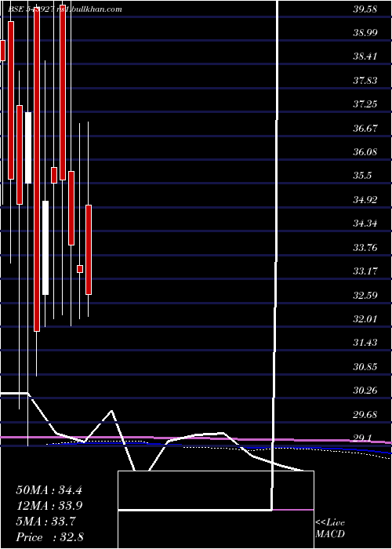Click the 5MA : 33.7 reading

pyautogui.click(x=46, y=522)
